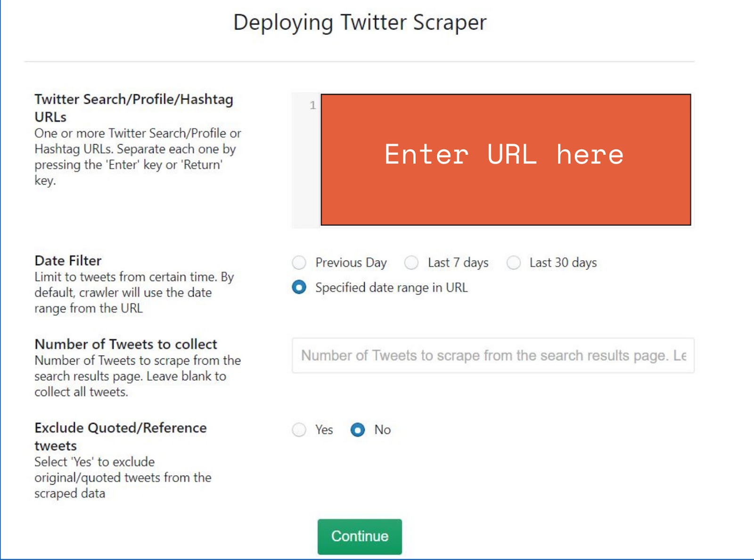
Task: Click the 'Number of Tweets to collect' label
Action: coord(126,344)
